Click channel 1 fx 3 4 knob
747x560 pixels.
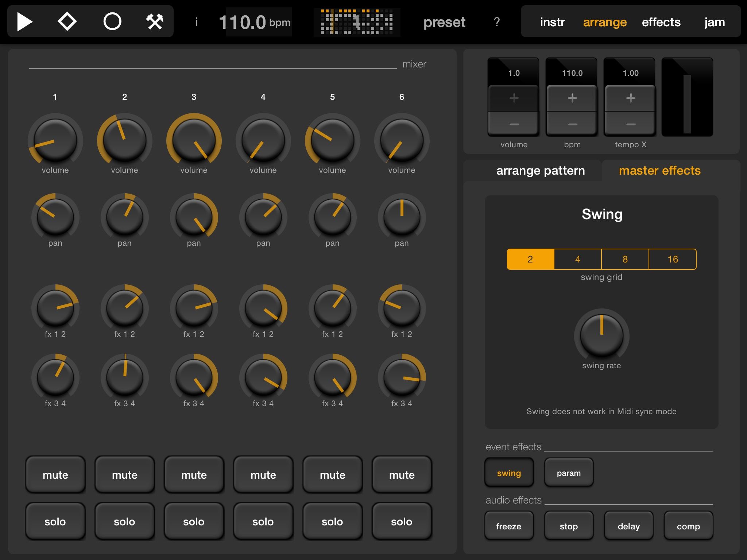(x=55, y=377)
